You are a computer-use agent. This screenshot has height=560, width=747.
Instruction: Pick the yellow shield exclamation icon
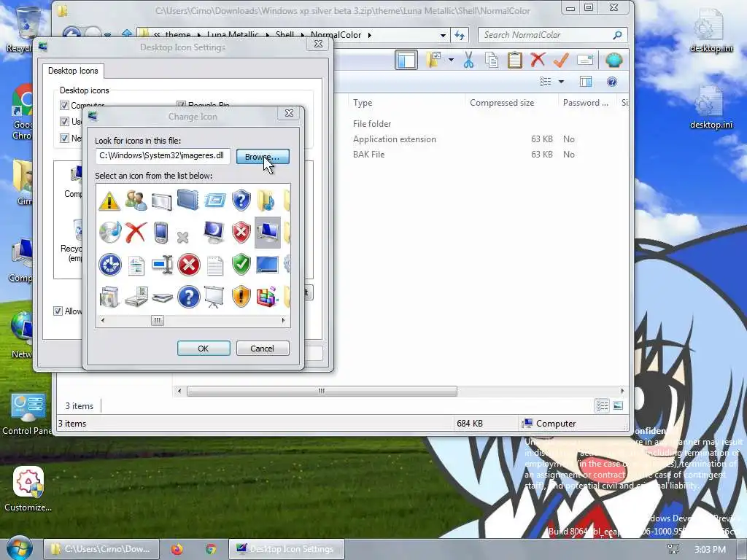(241, 297)
